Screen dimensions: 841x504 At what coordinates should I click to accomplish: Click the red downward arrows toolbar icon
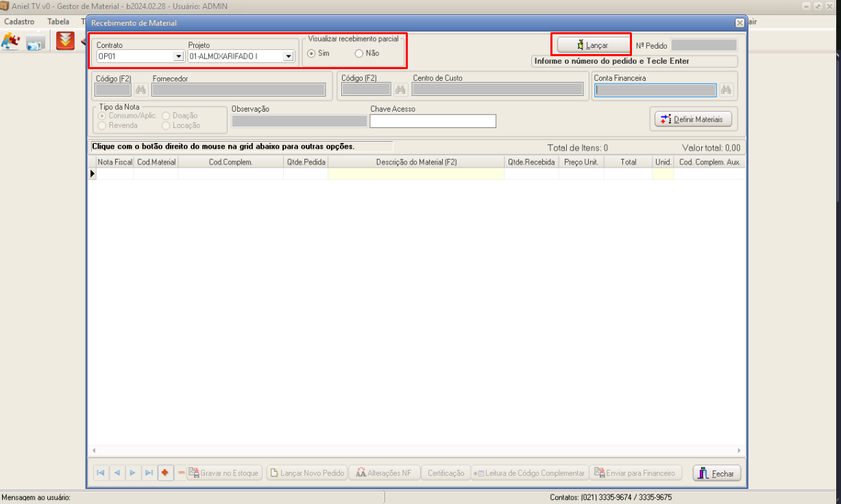click(x=65, y=41)
